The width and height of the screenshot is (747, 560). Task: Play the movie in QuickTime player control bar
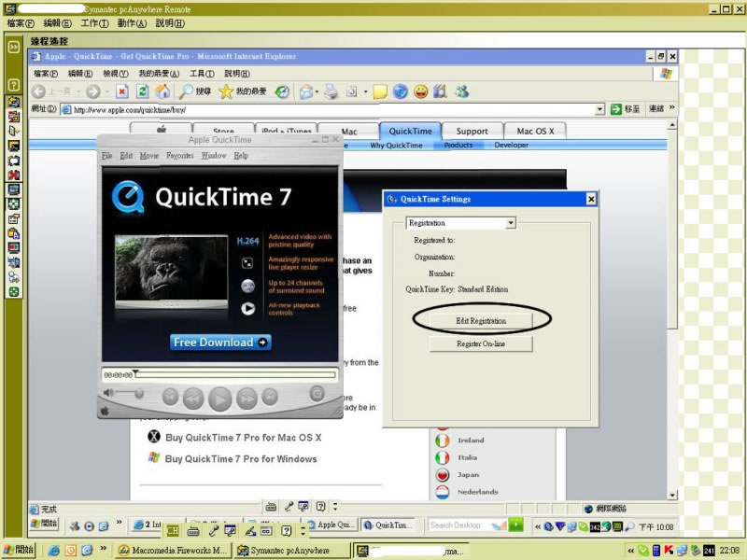219,399
